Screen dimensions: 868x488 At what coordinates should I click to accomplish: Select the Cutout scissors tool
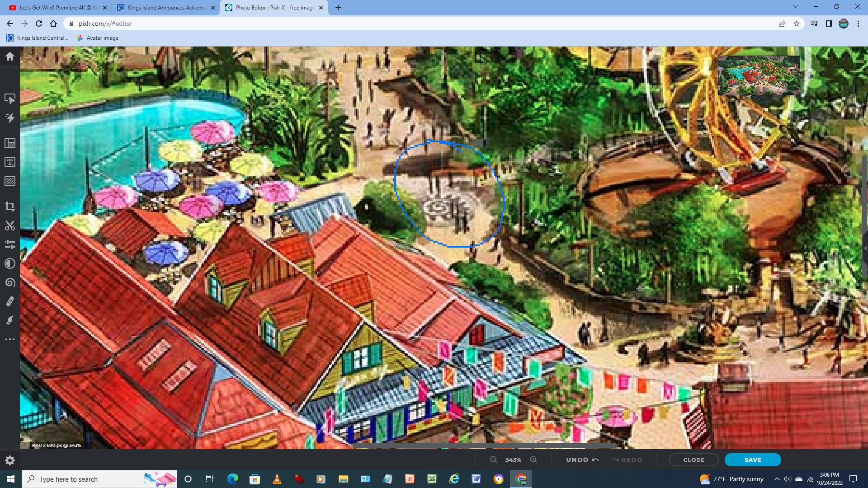10,225
